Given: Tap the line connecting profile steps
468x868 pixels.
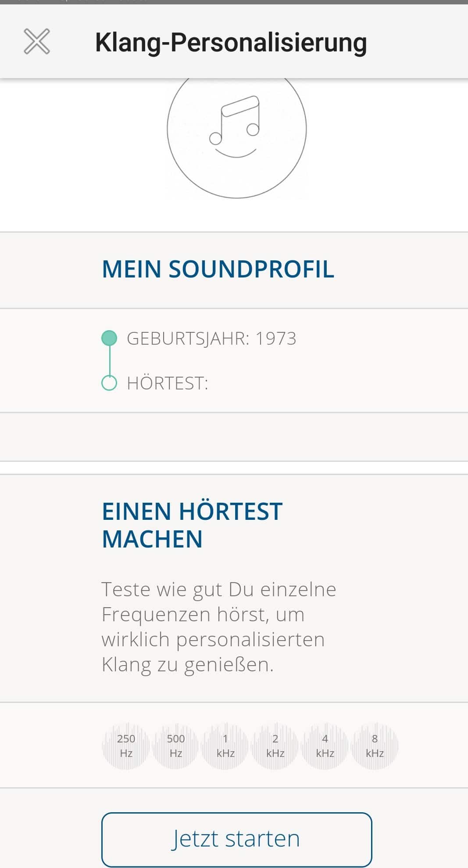Looking at the screenshot, I should tap(109, 361).
